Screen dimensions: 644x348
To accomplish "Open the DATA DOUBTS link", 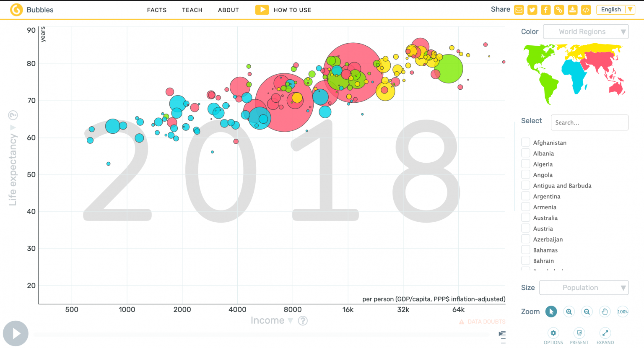I will click(x=482, y=322).
